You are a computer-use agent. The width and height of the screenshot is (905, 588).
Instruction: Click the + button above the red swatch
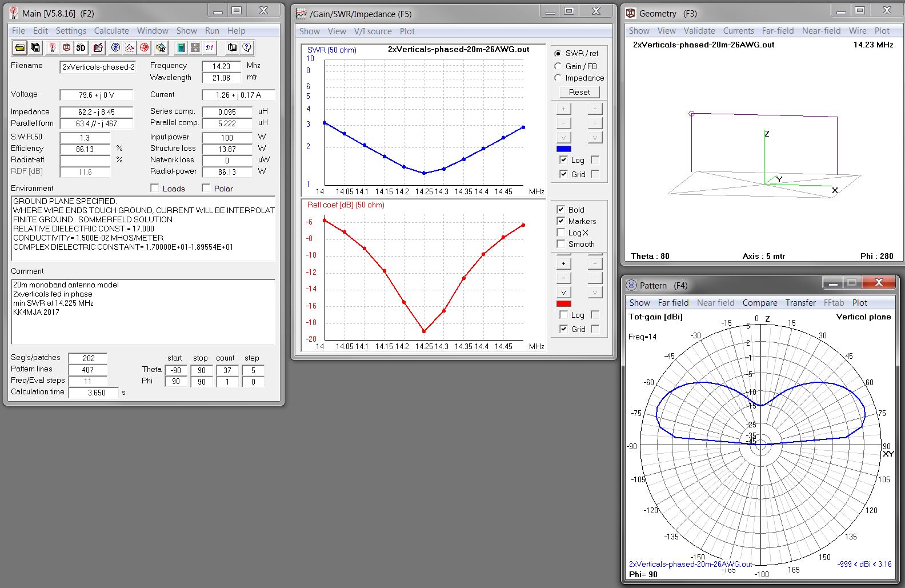(x=563, y=263)
